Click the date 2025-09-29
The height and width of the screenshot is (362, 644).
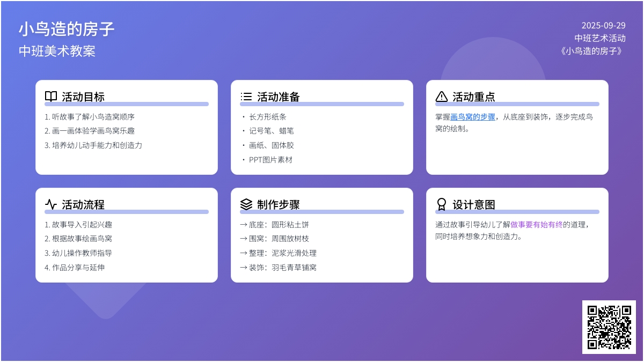point(603,25)
